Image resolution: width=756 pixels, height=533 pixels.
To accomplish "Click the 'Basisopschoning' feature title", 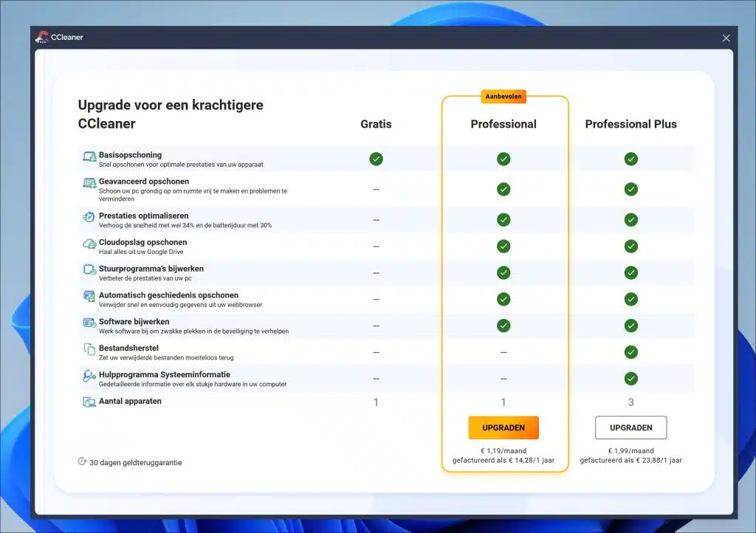I will 130,155.
